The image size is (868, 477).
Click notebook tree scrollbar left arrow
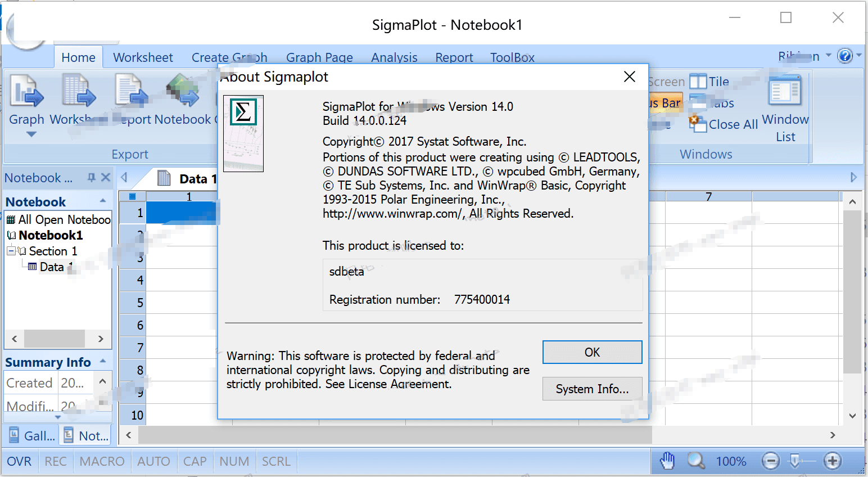[15, 339]
